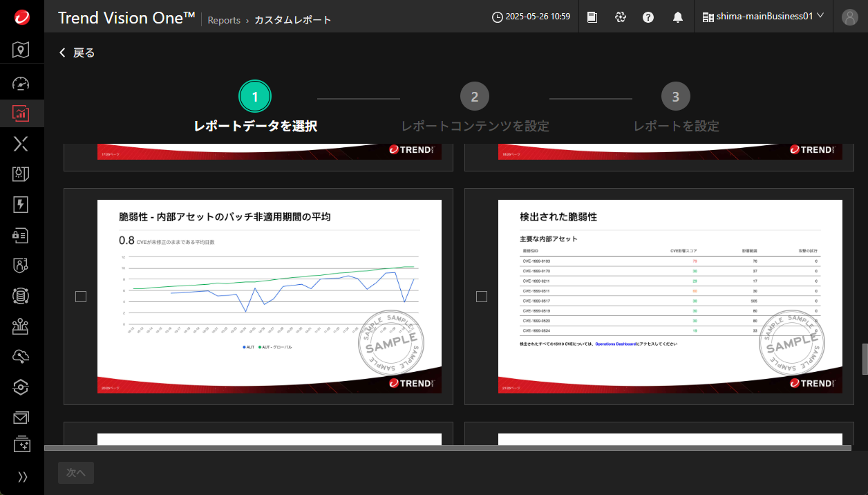The image size is (868, 495).
Task: Open the documentation book icon in header
Action: click(x=592, y=17)
